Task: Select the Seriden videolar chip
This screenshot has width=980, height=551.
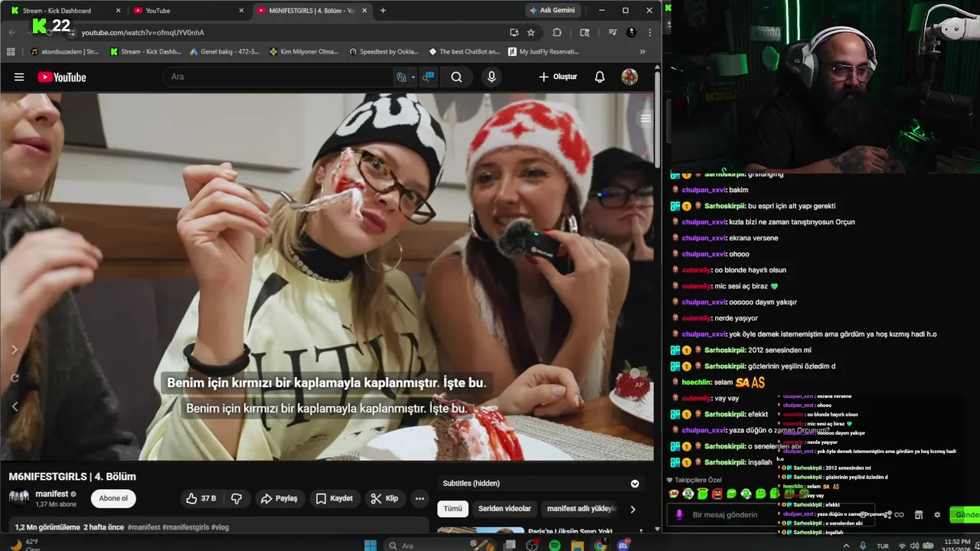Action: pos(505,509)
